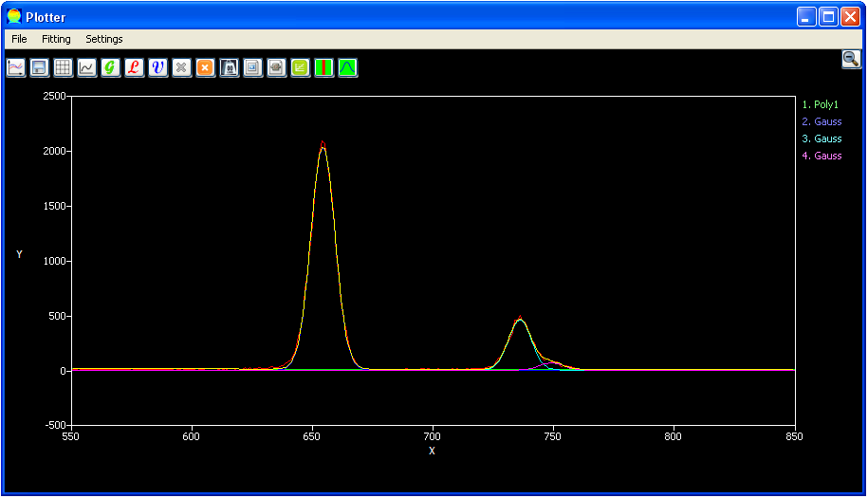This screenshot has width=868, height=498.
Task: Click the orange X clear icon
Action: (206, 67)
